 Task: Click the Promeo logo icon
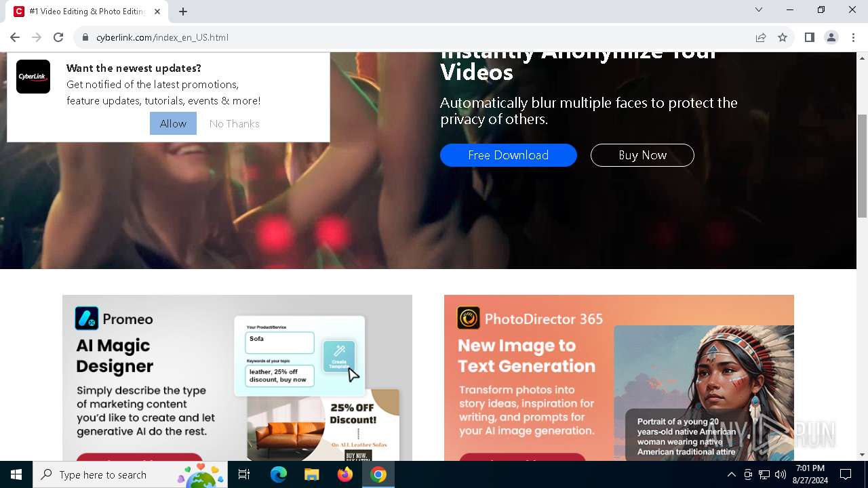(x=87, y=319)
